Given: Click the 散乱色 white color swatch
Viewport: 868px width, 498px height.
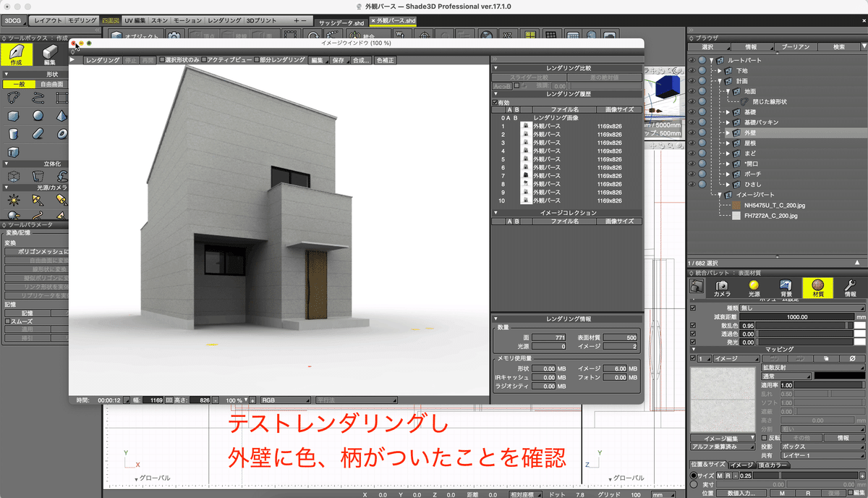Looking at the screenshot, I should (860, 326).
